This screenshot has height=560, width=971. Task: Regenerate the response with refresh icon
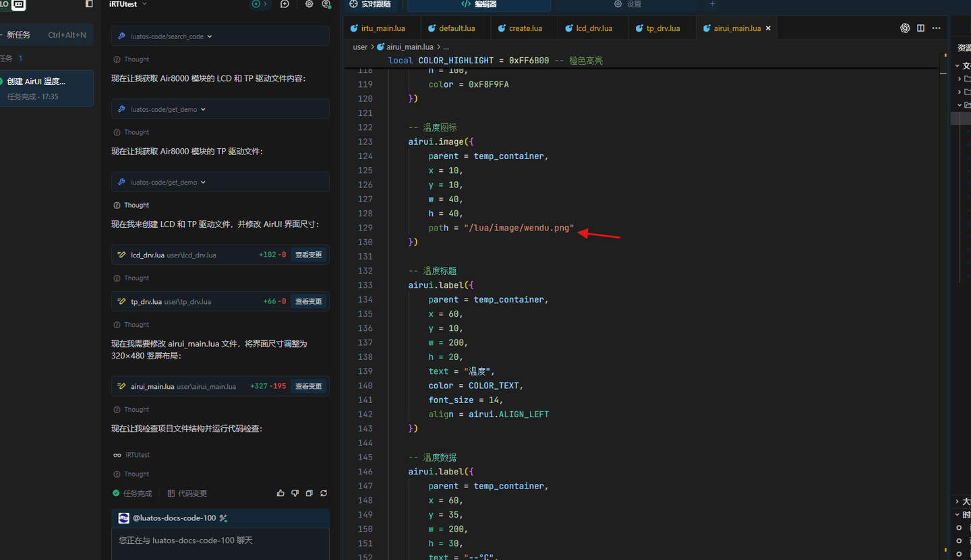(324, 493)
